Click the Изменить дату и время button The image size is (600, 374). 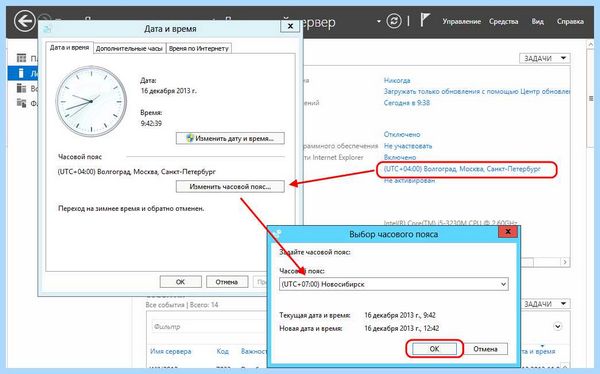(230, 138)
